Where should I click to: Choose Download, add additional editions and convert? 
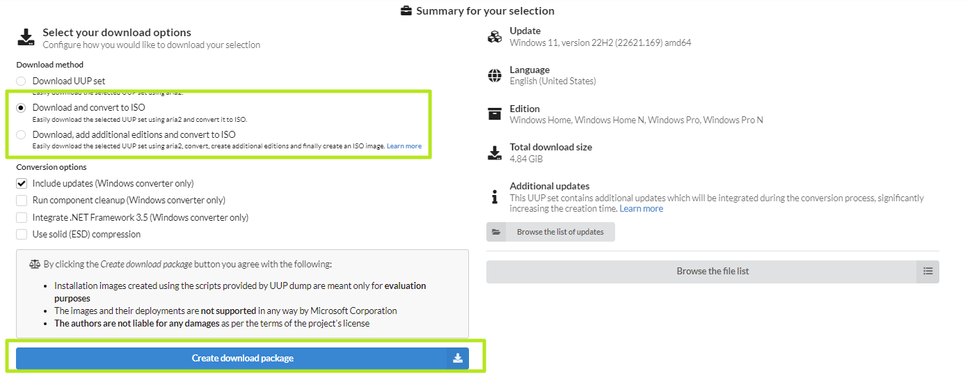pos(22,134)
